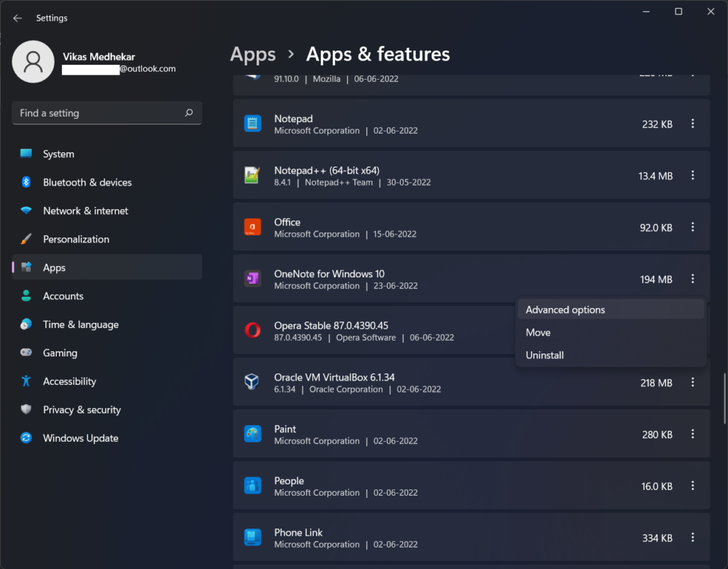This screenshot has height=569, width=728.
Task: Click the 218 MB size value
Action: [x=656, y=383]
